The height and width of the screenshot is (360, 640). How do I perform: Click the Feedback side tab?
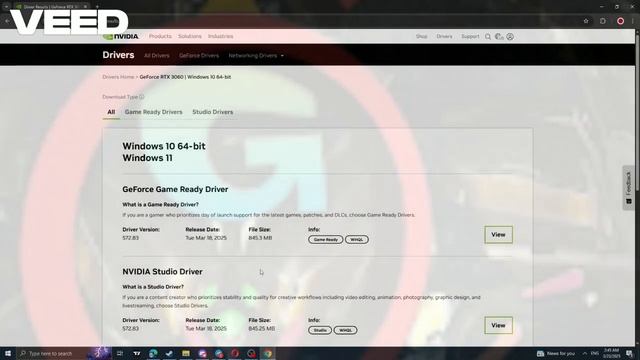pyautogui.click(x=629, y=188)
